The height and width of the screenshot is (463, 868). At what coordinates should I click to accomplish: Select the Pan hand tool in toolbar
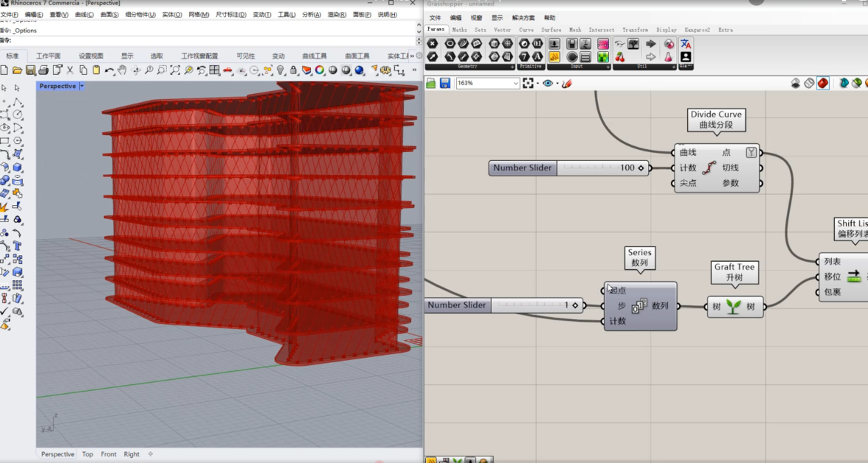(122, 71)
